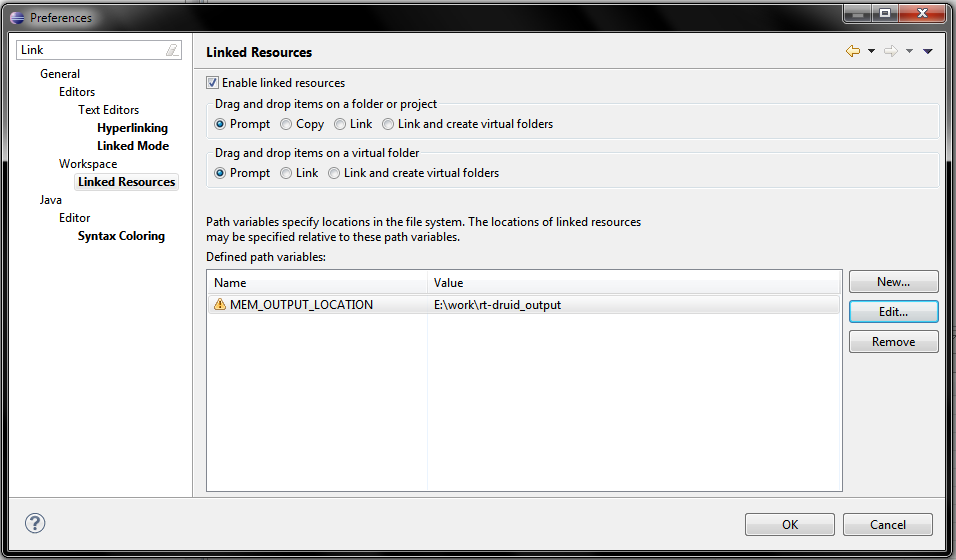Image resolution: width=956 pixels, height=560 pixels.
Task: Click the Remove button
Action: (893, 342)
